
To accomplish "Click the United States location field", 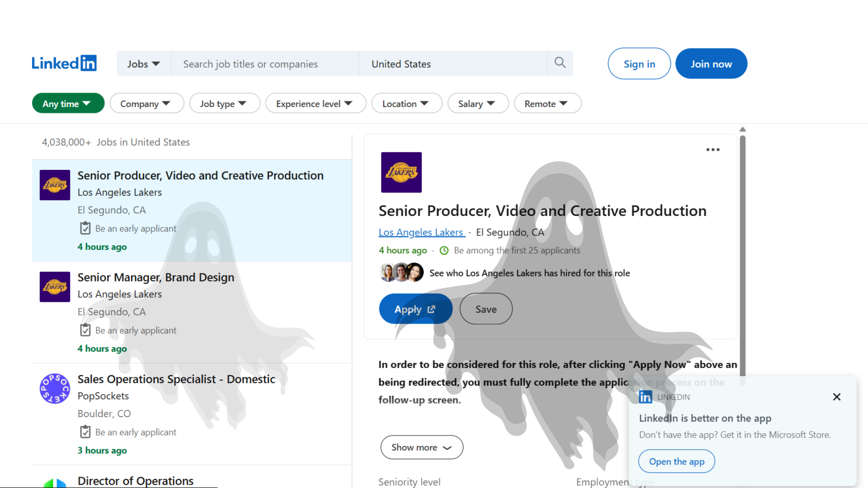I will click(x=453, y=64).
